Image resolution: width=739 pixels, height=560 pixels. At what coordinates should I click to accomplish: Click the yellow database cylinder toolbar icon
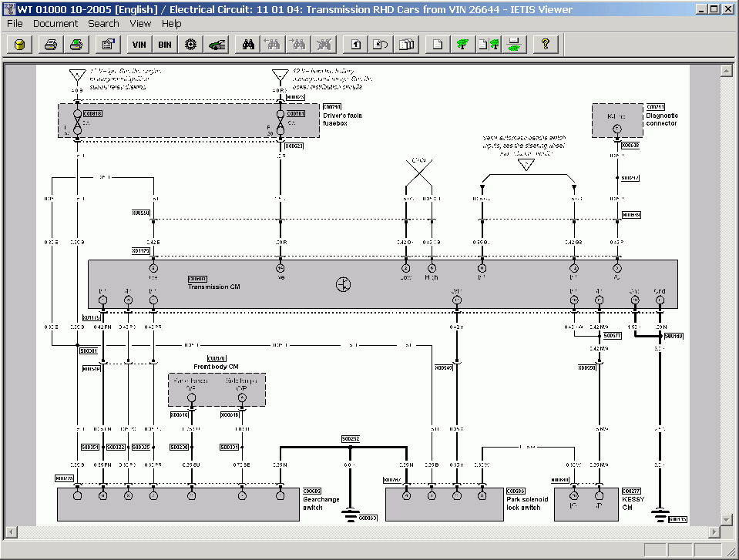[x=20, y=45]
